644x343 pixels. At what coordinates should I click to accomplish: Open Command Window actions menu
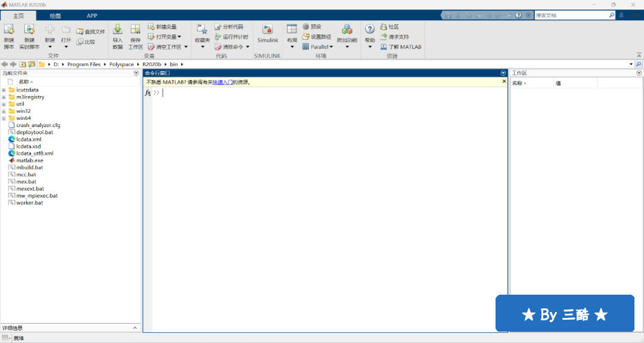click(503, 73)
